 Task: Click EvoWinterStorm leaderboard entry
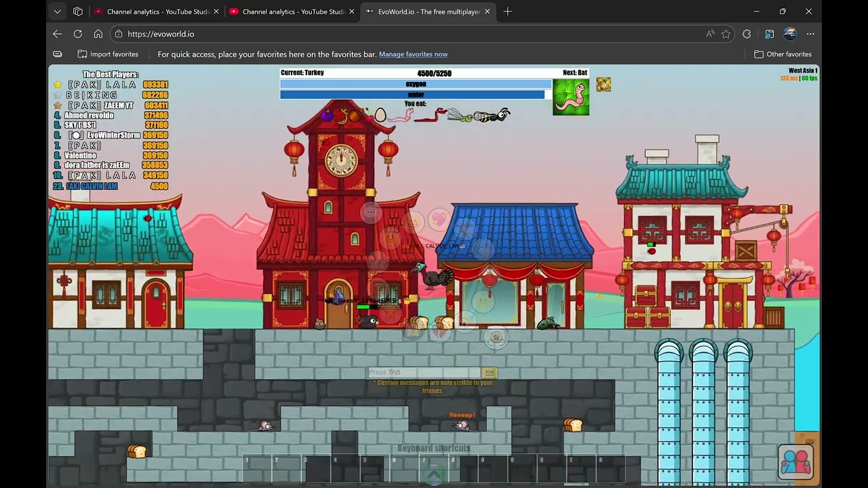[111, 135]
